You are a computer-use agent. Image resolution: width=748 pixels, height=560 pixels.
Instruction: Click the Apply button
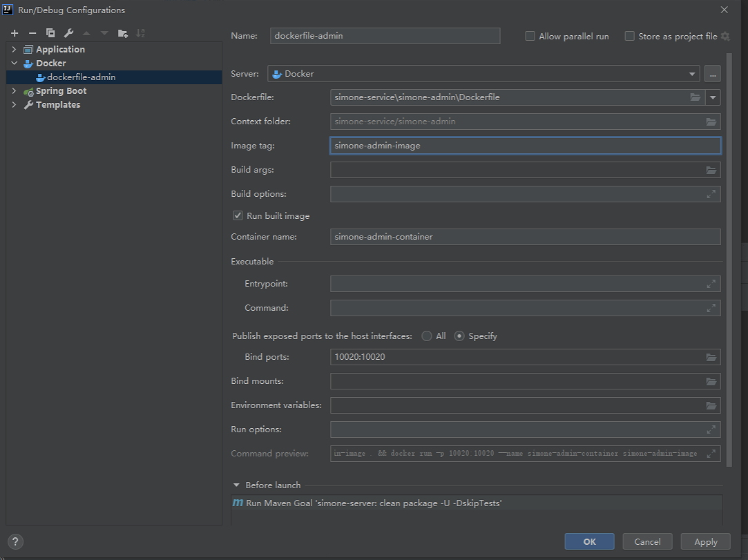[706, 541]
